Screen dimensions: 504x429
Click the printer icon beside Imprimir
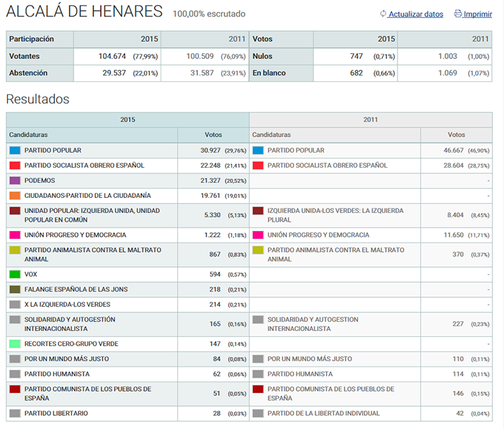click(458, 14)
